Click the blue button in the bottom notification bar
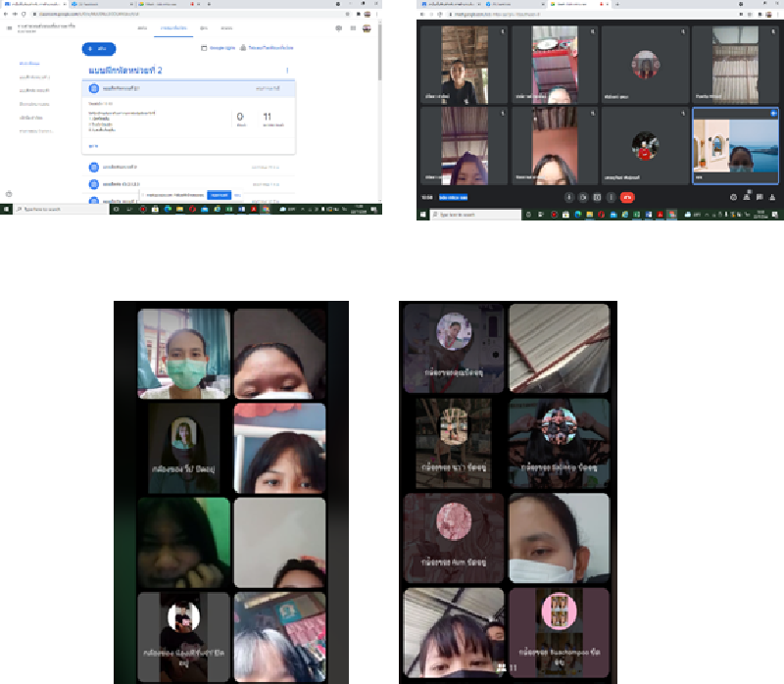 tap(219, 195)
